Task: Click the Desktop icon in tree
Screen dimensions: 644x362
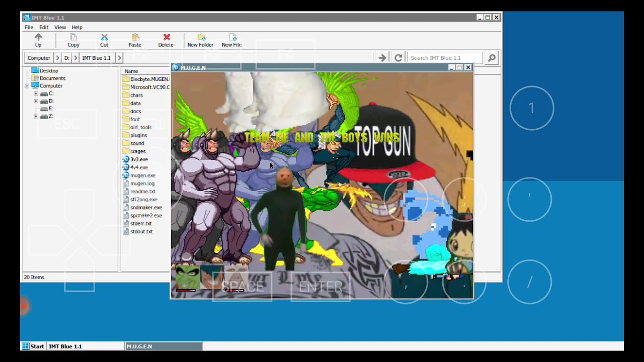Action: [35, 70]
